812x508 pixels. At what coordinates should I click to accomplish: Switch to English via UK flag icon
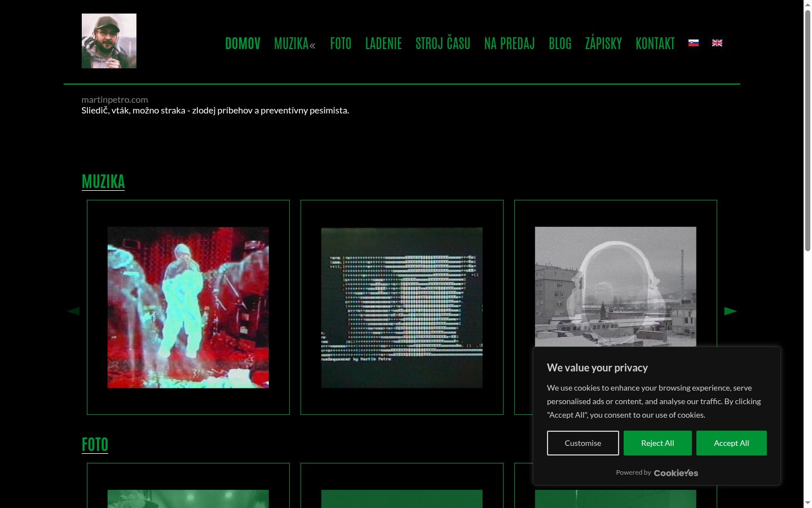(717, 43)
